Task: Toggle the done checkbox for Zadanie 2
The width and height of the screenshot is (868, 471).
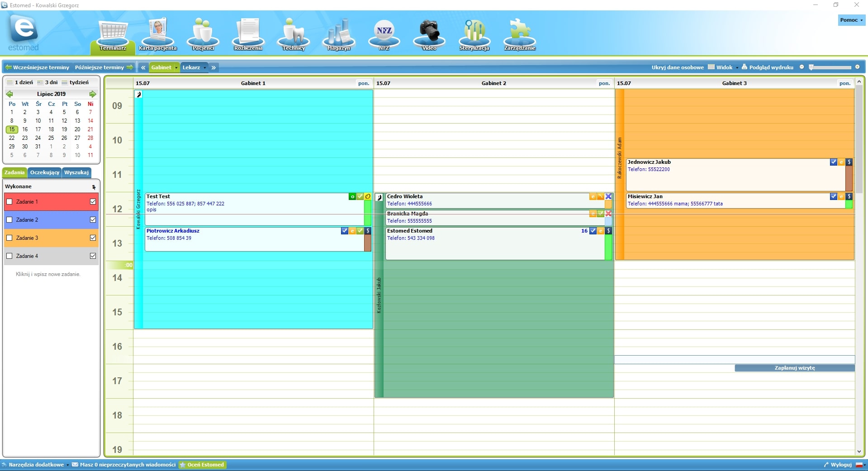Action: click(93, 220)
